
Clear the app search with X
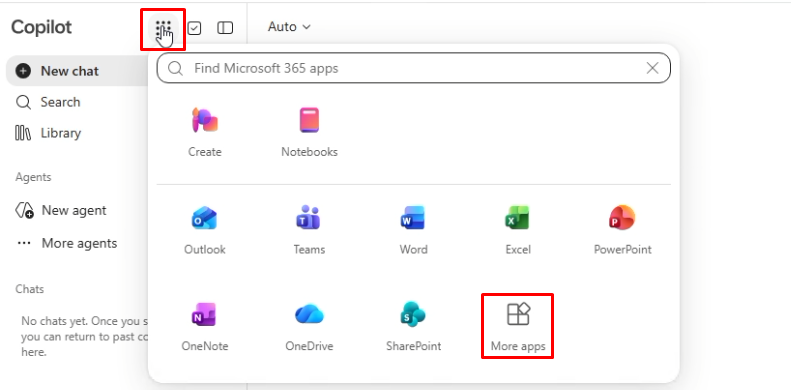click(x=652, y=68)
